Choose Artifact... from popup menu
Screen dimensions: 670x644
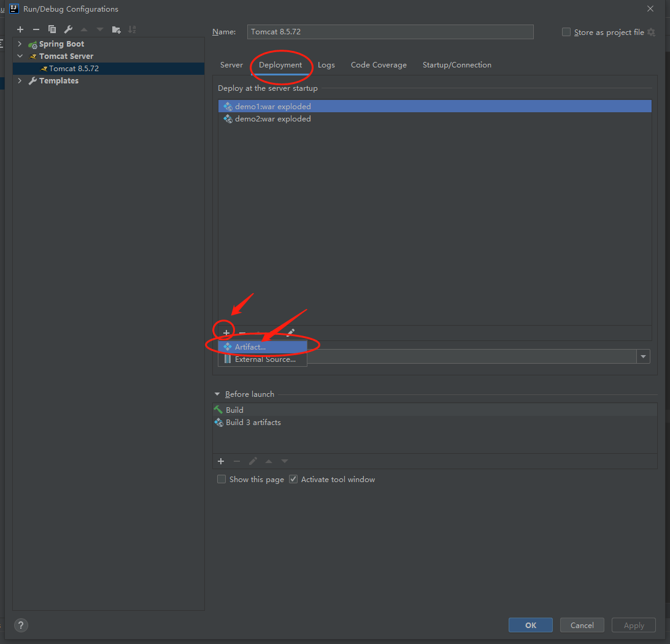tap(263, 347)
